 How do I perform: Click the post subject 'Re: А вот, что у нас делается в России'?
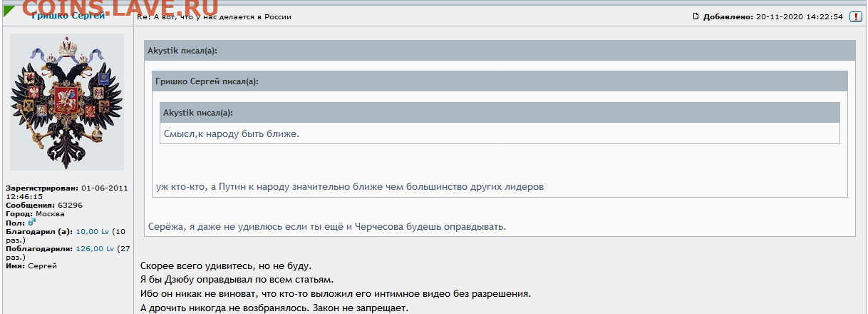214,16
